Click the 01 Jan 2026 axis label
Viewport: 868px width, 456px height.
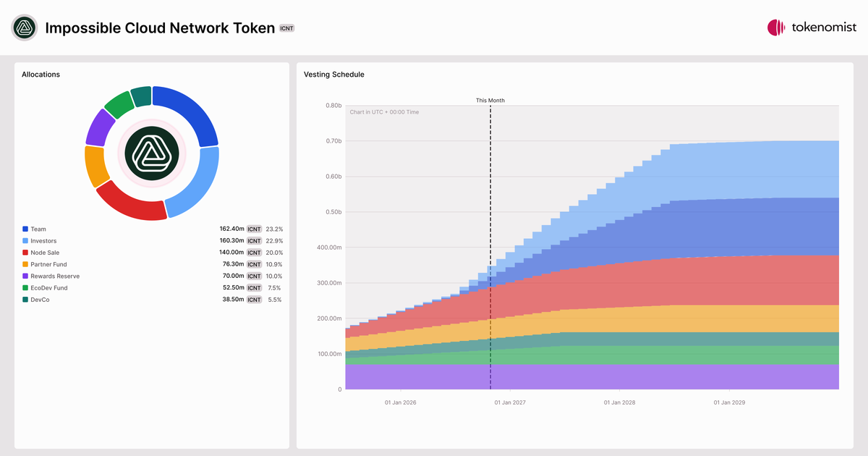click(x=400, y=402)
